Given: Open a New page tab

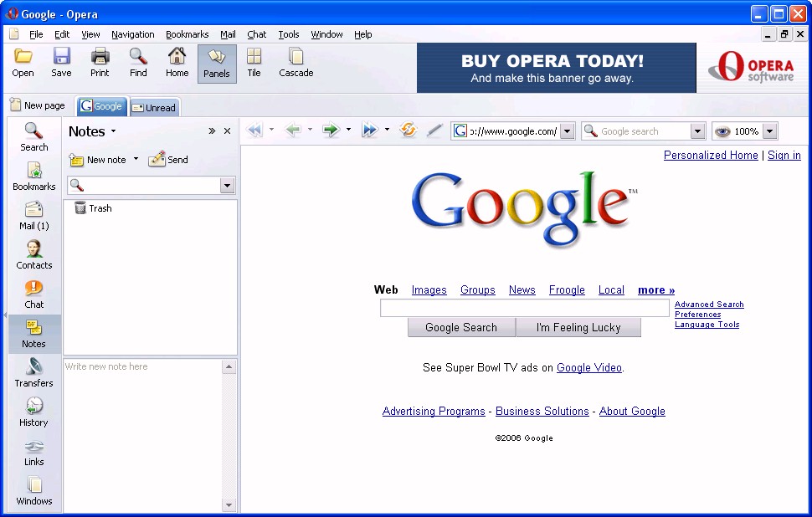Looking at the screenshot, I should pyautogui.click(x=38, y=105).
